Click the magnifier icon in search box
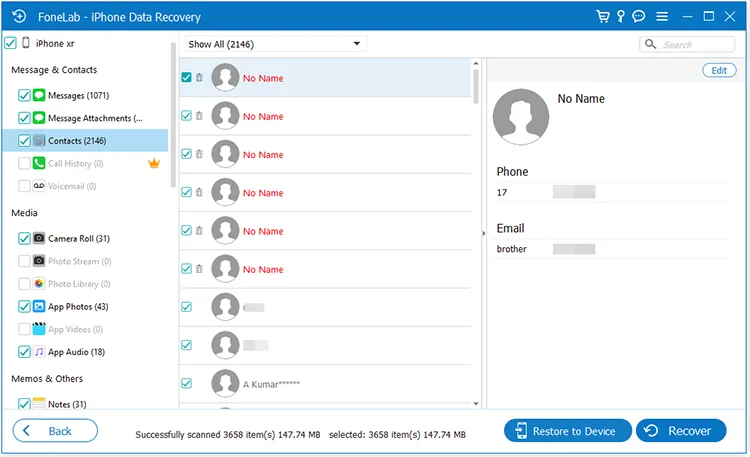 coord(650,44)
